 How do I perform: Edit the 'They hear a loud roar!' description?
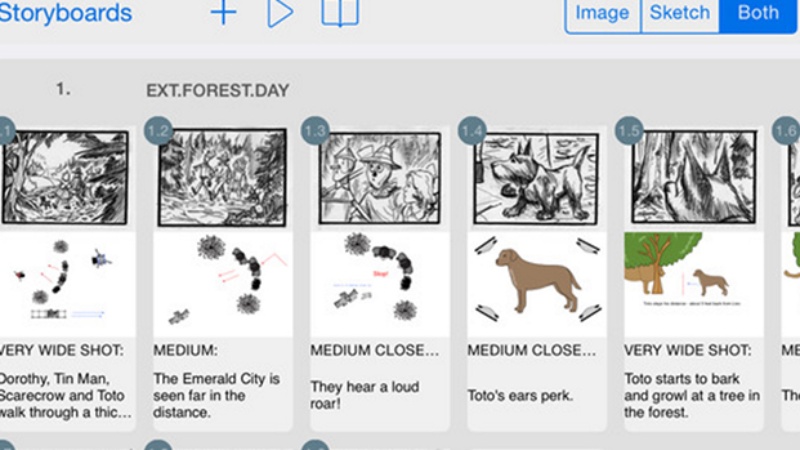point(365,395)
